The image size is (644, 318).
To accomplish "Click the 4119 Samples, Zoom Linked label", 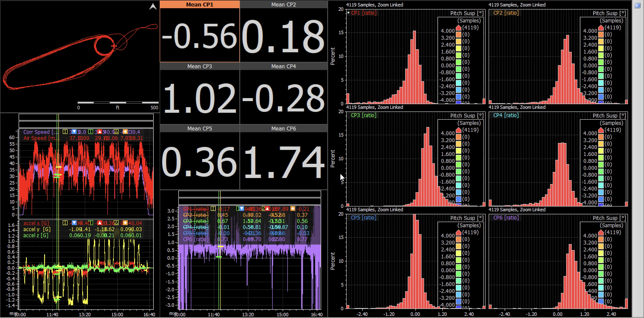I will [375, 5].
